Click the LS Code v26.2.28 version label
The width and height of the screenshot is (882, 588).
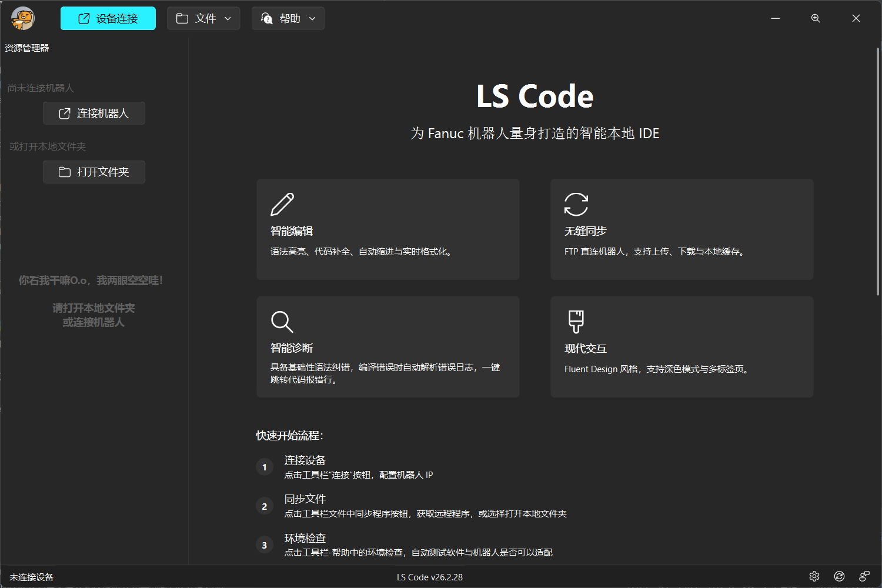(430, 577)
